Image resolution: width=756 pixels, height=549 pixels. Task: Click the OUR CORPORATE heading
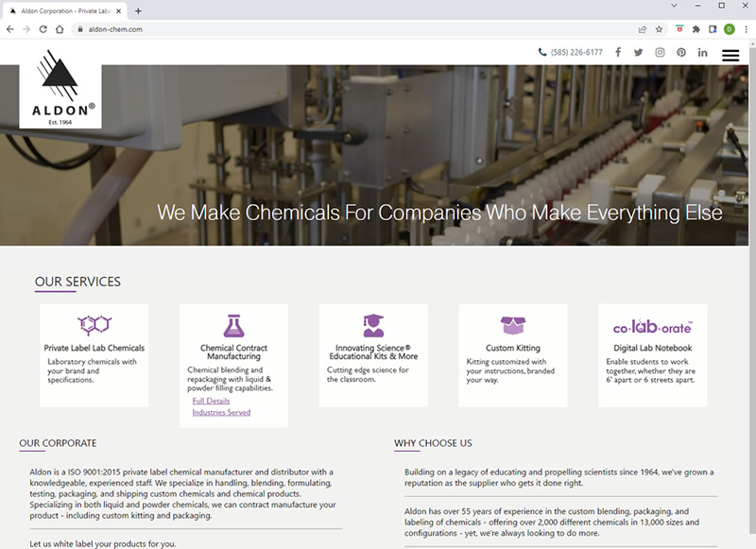coord(58,443)
